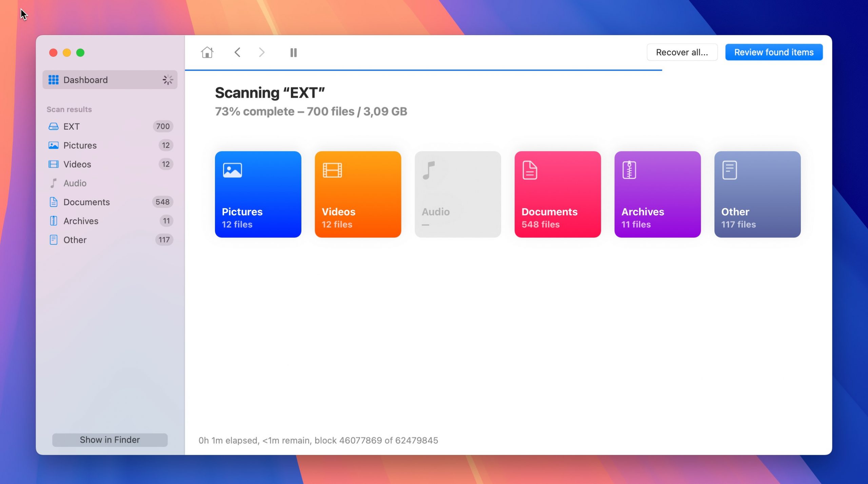Click the Audio note sidebar icon
Screen dimensions: 868x484
[53, 183]
